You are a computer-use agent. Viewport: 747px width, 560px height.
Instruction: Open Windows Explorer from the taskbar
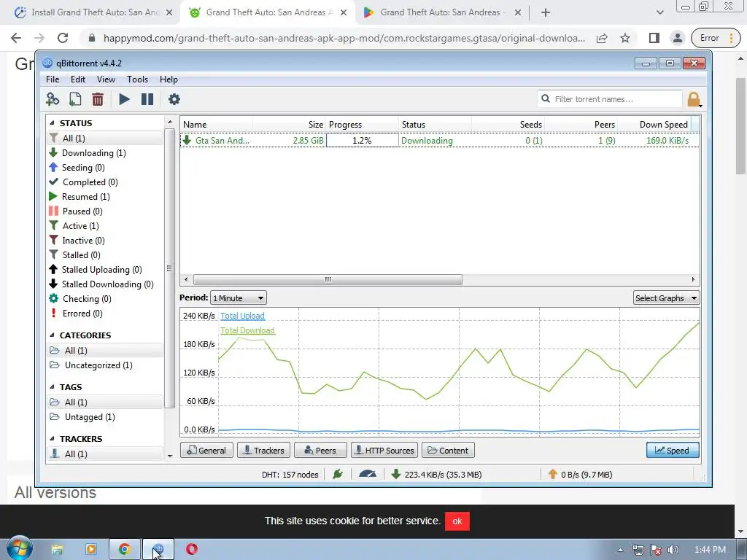(x=58, y=550)
